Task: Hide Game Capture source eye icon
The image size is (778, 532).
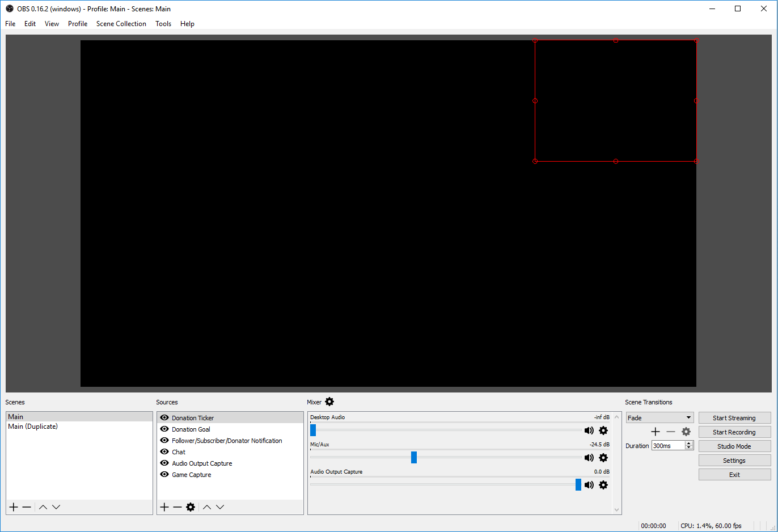Action: pyautogui.click(x=164, y=474)
